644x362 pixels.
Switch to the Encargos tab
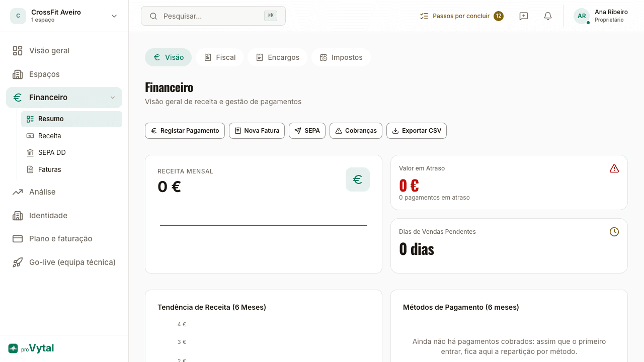[277, 57]
